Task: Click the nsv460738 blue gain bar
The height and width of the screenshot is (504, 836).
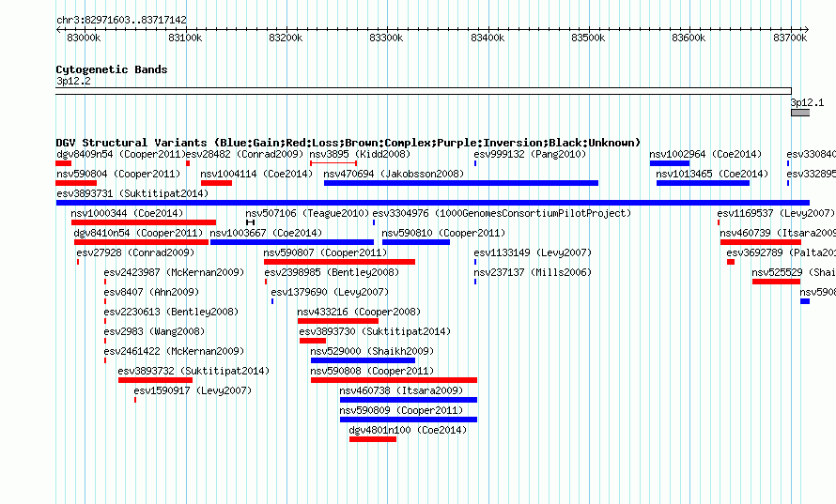Action: 409,400
